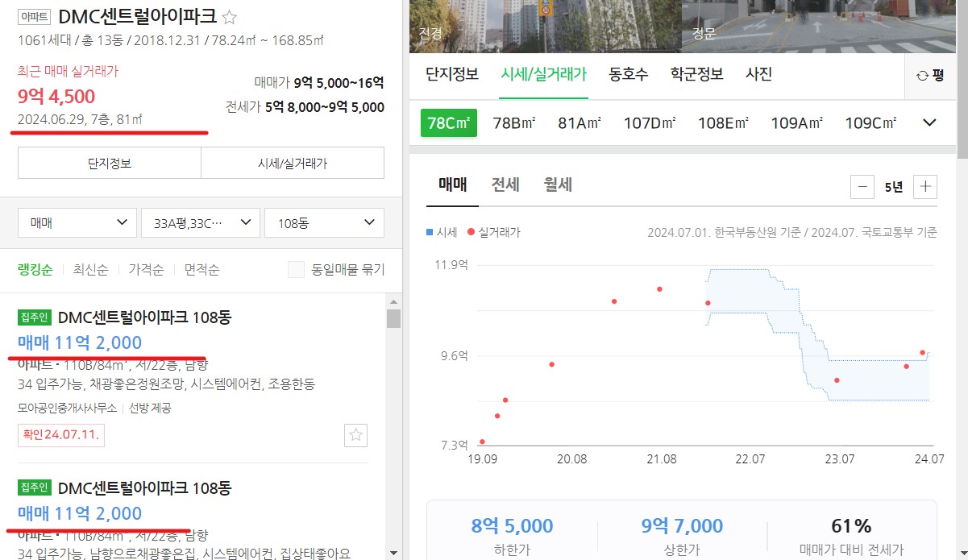Click 모아공인중개사사무소 agency name
The image size is (968, 560).
[67, 408]
